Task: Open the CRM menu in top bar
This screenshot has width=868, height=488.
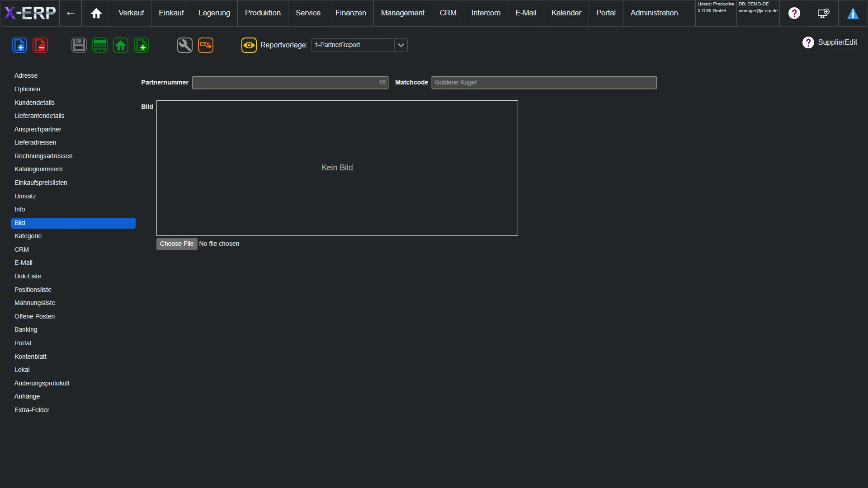Action: (x=448, y=13)
